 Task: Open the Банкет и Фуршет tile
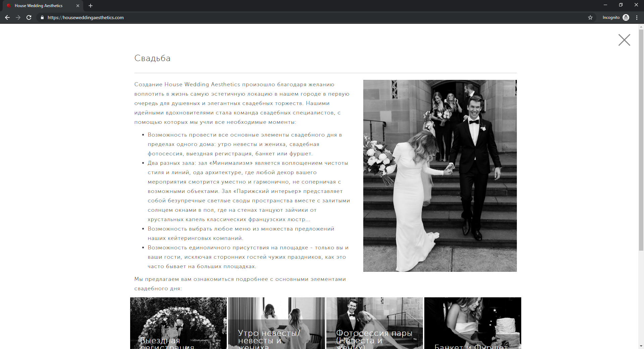473,323
